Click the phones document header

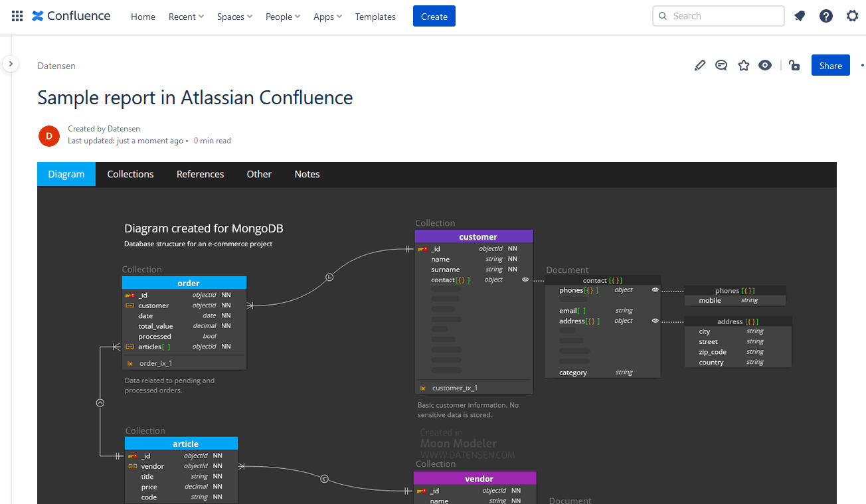pos(735,291)
